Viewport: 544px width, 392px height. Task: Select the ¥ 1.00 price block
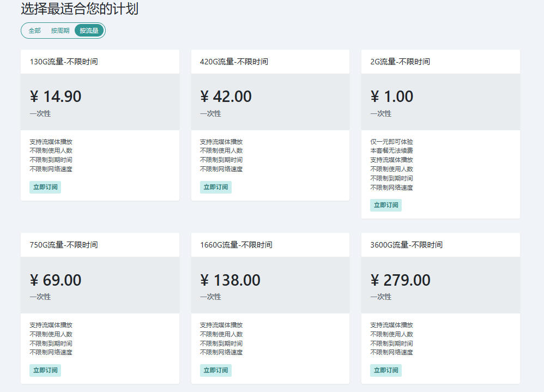coord(440,102)
